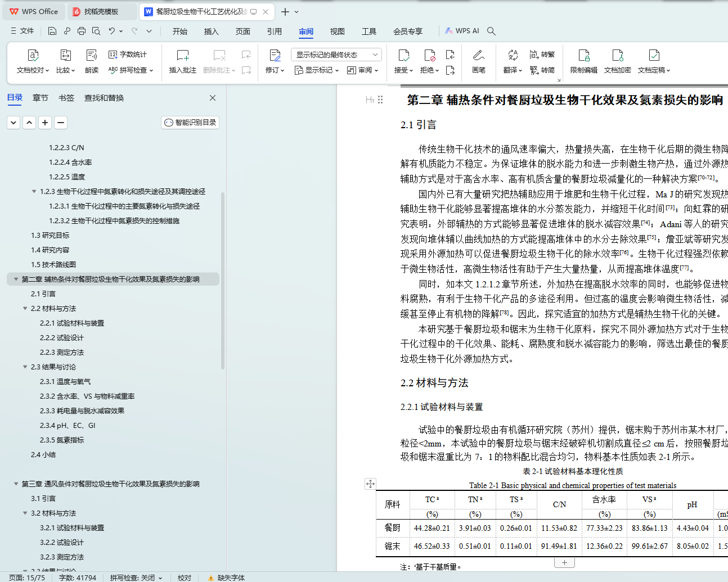Open the 显示标记的最终状态 combo box

[x=336, y=55]
